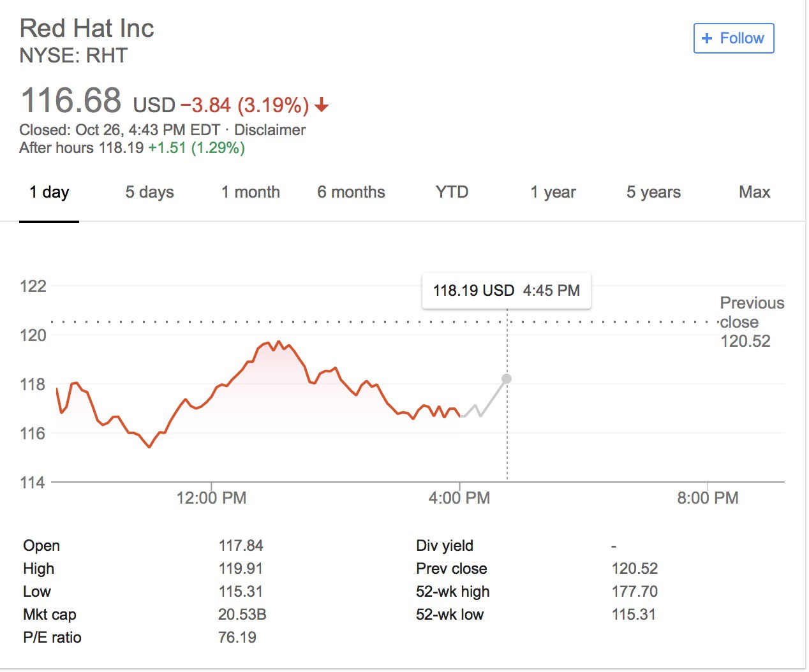Switch to the 5 days tab
This screenshot has height=672, width=809.
pyautogui.click(x=149, y=193)
